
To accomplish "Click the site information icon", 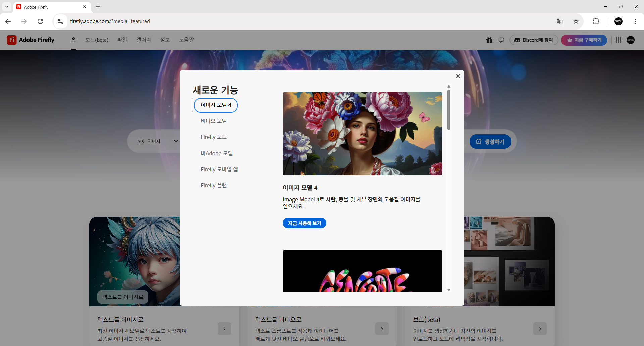I will point(61,21).
